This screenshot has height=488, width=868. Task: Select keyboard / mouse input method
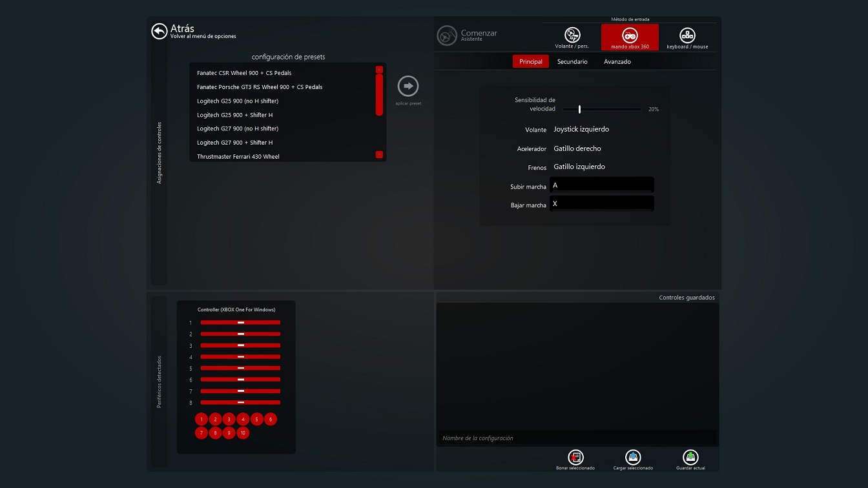pyautogui.click(x=687, y=36)
